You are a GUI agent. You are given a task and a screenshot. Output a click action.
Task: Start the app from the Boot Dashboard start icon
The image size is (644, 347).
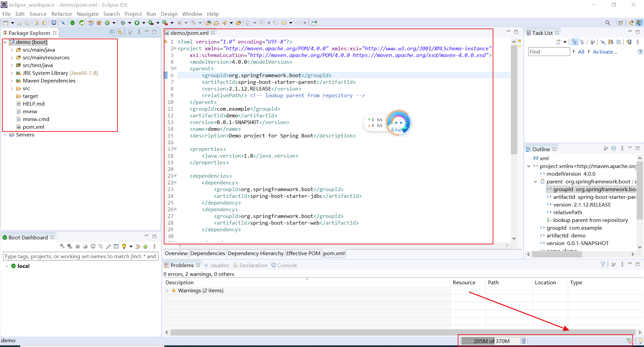(x=62, y=246)
